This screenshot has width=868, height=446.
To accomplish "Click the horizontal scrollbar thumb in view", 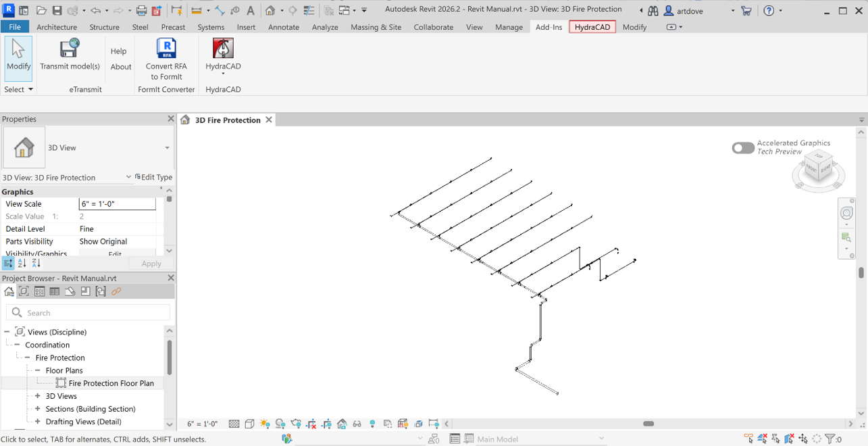I will 648,424.
